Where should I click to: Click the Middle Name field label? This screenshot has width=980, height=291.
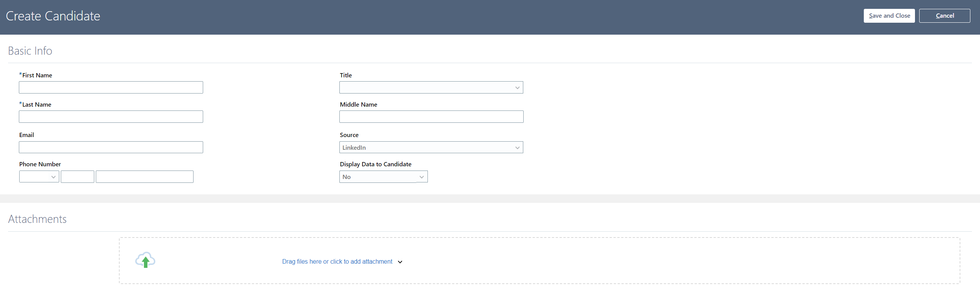(358, 105)
